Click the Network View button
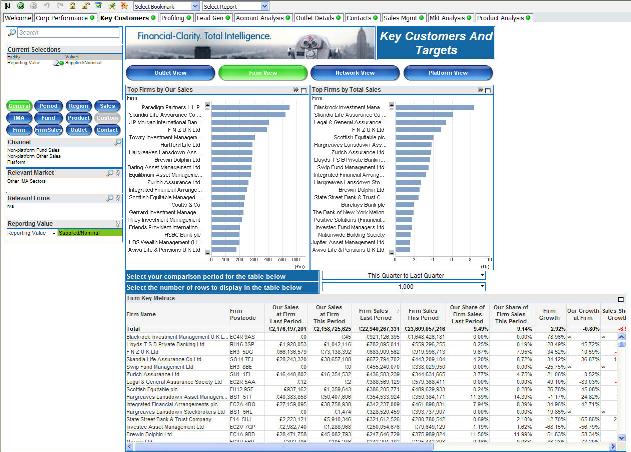631x452 pixels. 355,73
